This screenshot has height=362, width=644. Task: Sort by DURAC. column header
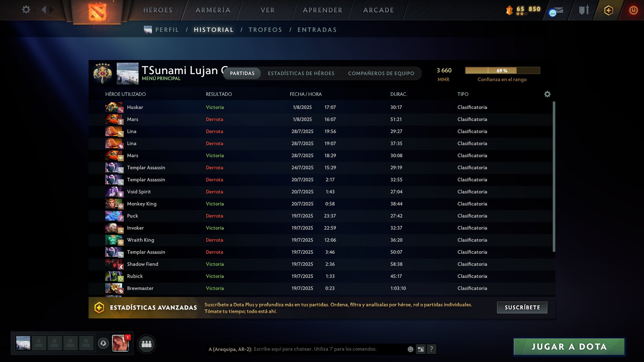point(398,94)
